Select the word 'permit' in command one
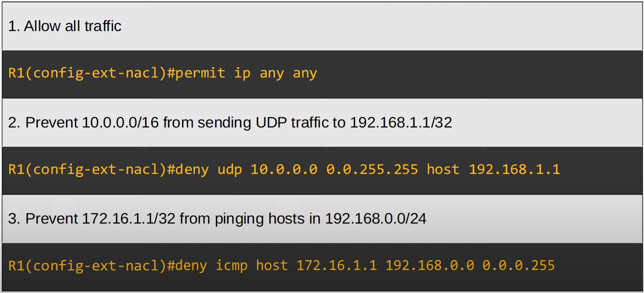Image resolution: width=644 pixels, height=293 pixels. 200,73
